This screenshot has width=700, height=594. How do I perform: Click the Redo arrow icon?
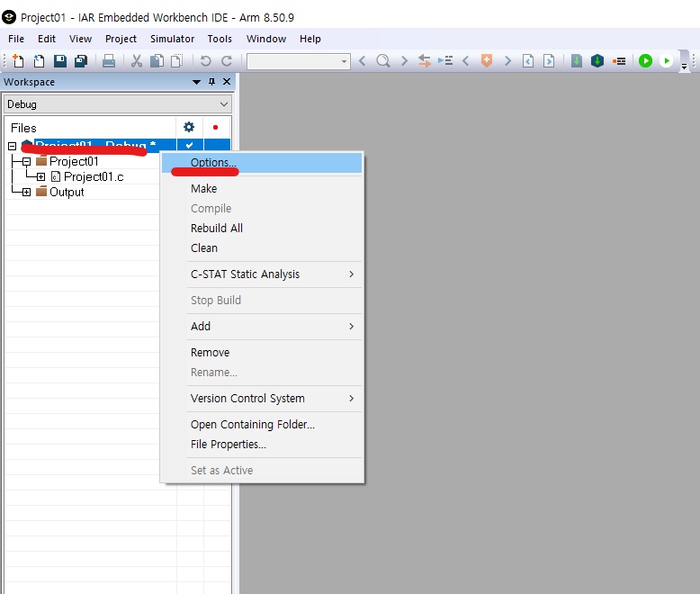(227, 60)
